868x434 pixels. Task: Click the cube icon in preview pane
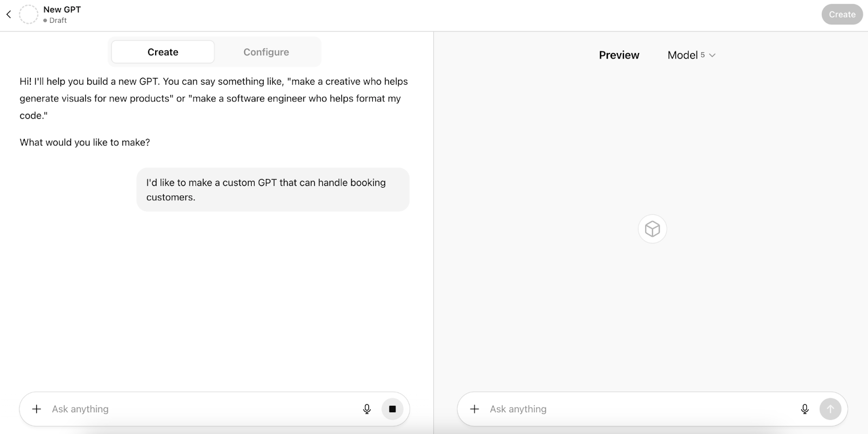click(652, 229)
